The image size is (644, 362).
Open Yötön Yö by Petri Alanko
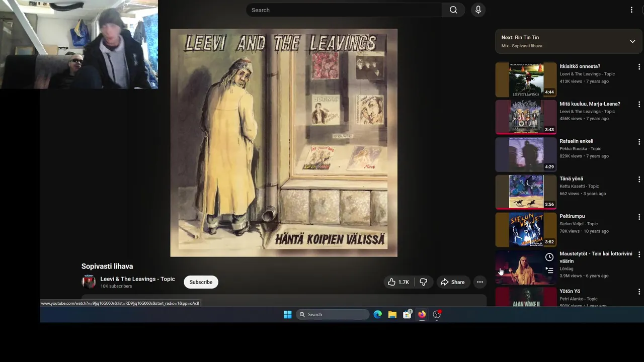click(526, 297)
